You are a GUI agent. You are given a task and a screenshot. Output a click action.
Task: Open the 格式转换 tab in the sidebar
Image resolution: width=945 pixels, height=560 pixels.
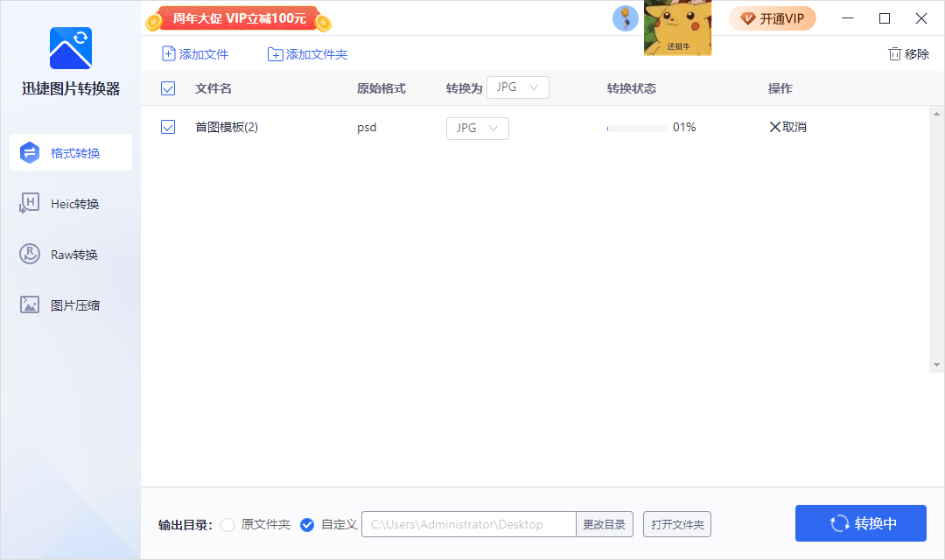click(71, 152)
